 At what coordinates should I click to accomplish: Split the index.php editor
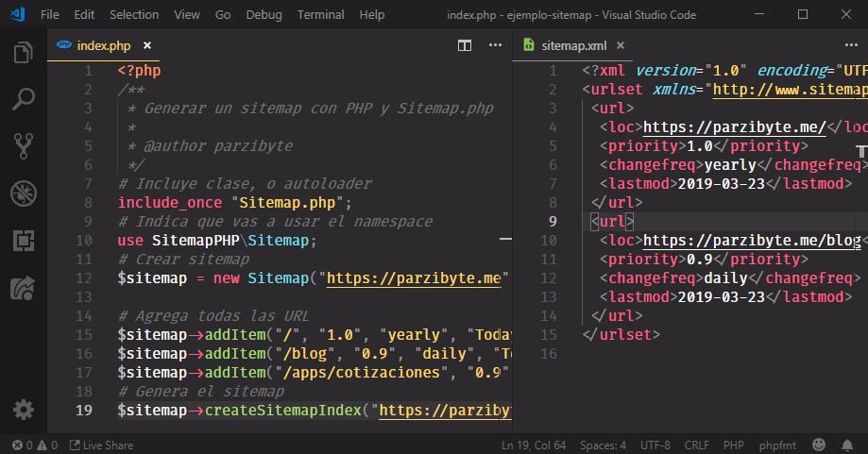465,45
